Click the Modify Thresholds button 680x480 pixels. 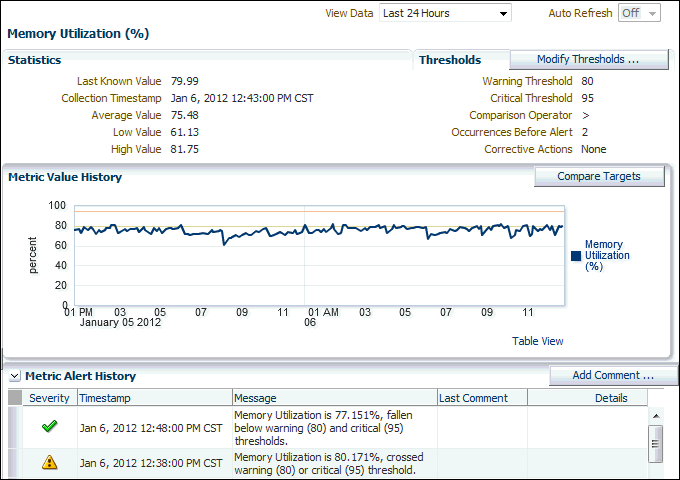click(x=588, y=60)
